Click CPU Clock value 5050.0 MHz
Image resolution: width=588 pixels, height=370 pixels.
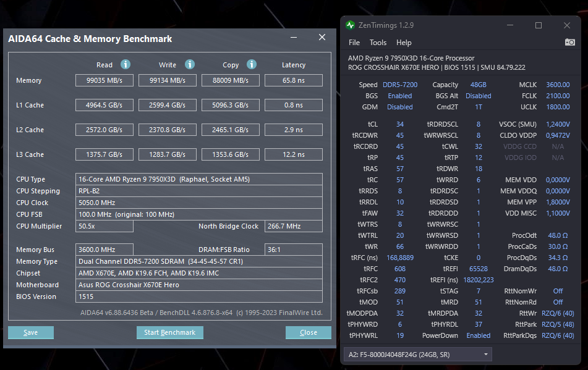(x=198, y=203)
